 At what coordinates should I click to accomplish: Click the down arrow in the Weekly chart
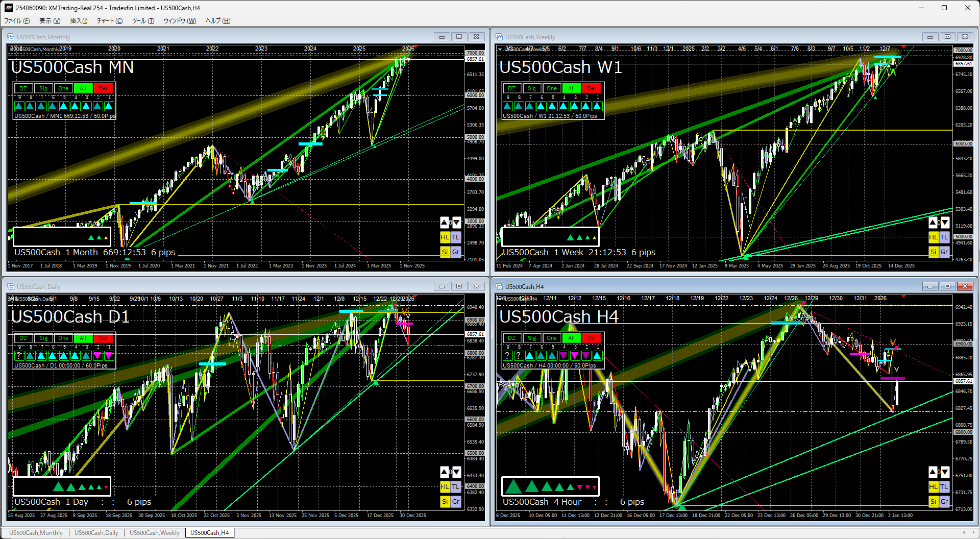[945, 223]
